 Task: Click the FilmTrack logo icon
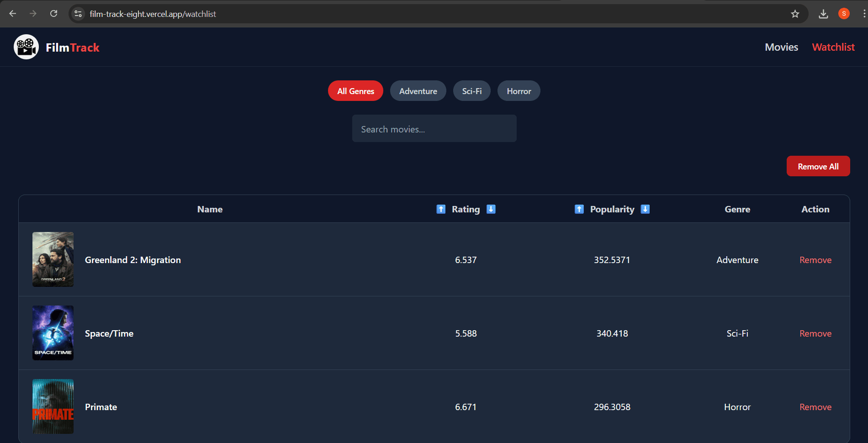[26, 47]
